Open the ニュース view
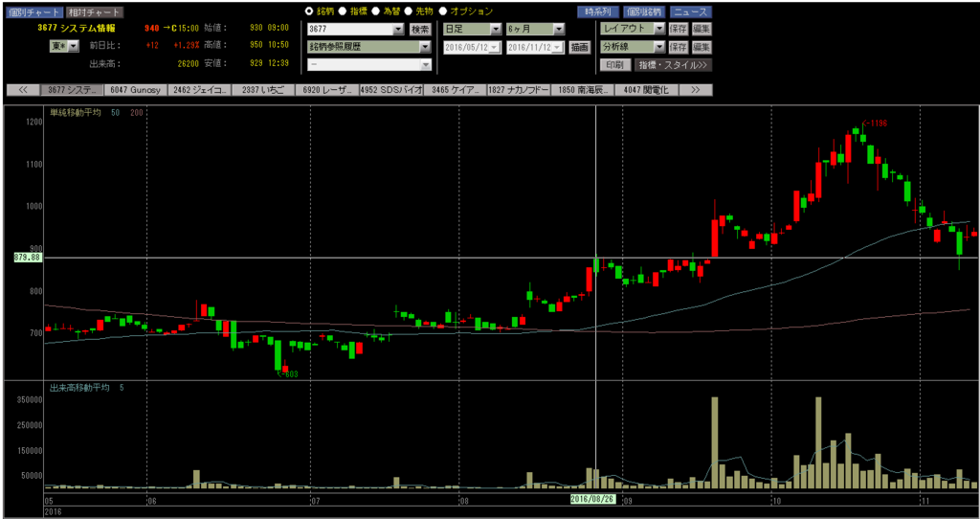Image resolution: width=980 pixels, height=519 pixels. tap(691, 11)
